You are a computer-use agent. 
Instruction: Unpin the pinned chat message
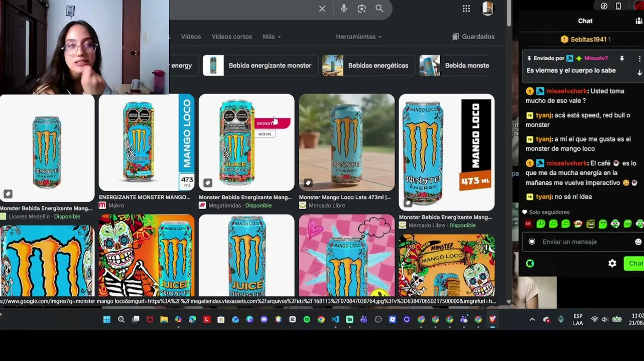coord(622,59)
